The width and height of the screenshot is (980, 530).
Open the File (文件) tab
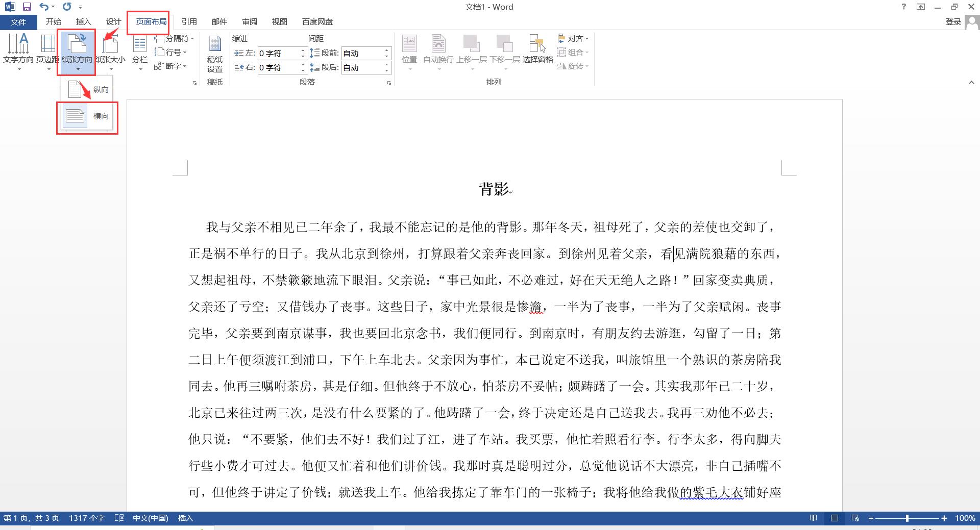[18, 22]
